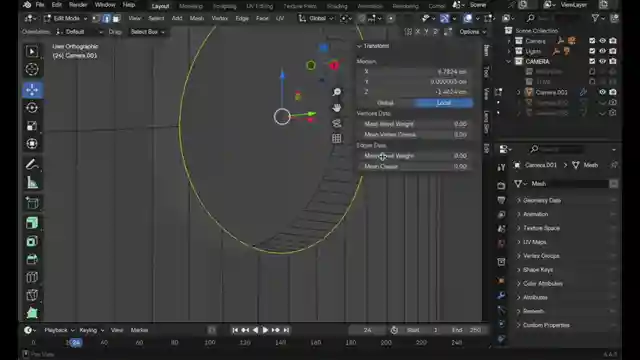
Task: Open the Select Box drag dropdown
Action: (147, 32)
